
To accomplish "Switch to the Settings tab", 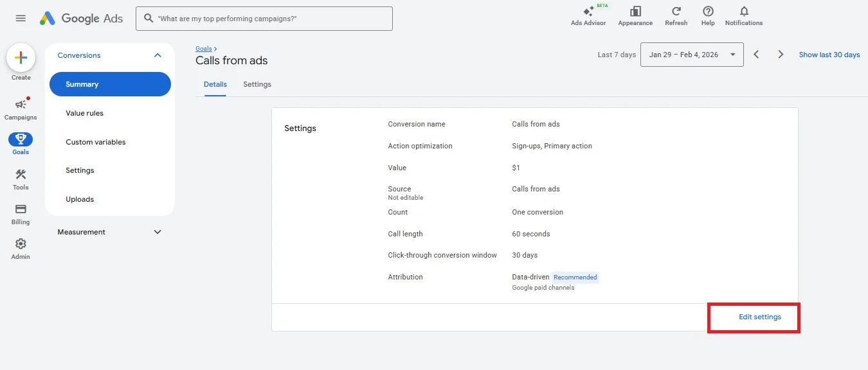I will pos(257,84).
